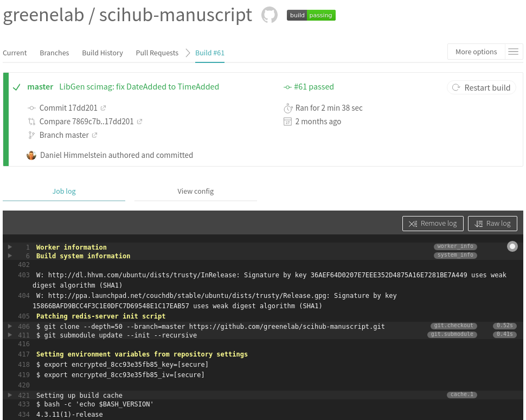Image resolution: width=526 pixels, height=420 pixels.
Task: Toggle the log follow circle button
Action: (x=512, y=246)
